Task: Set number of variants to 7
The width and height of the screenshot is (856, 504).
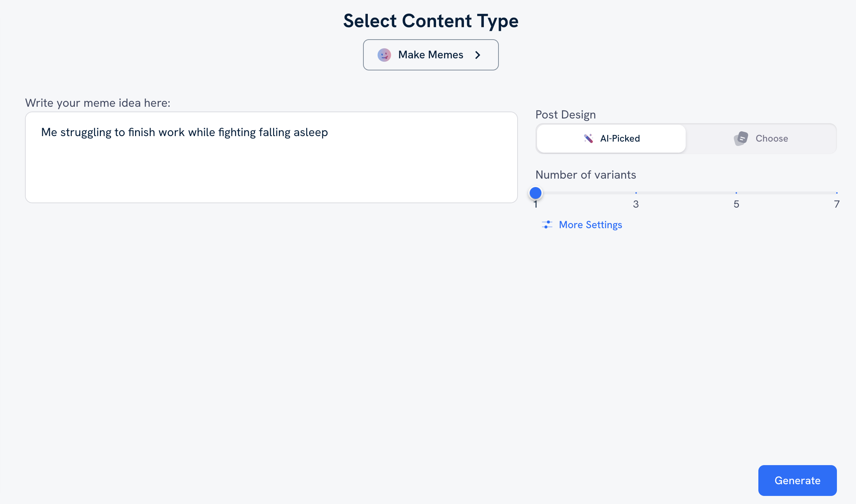Action: click(x=836, y=193)
